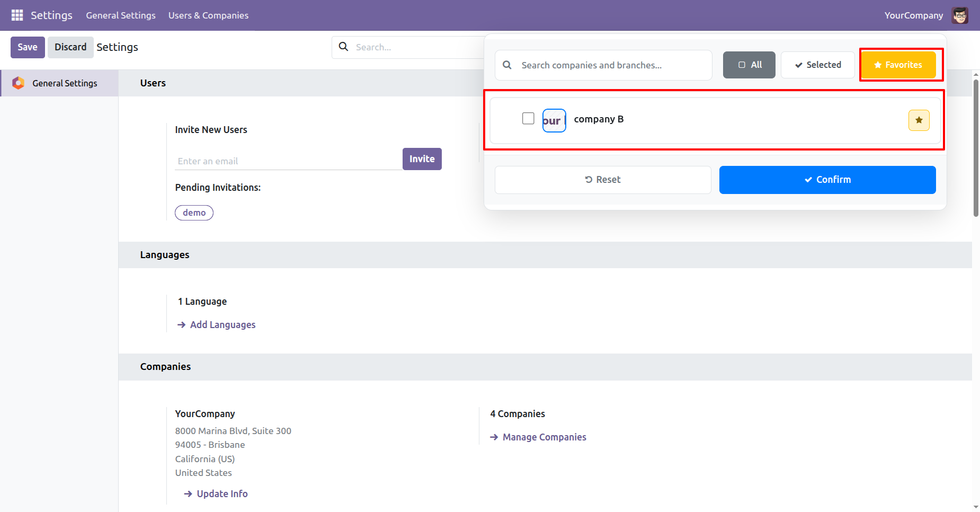Click the Add Languages link

222,325
